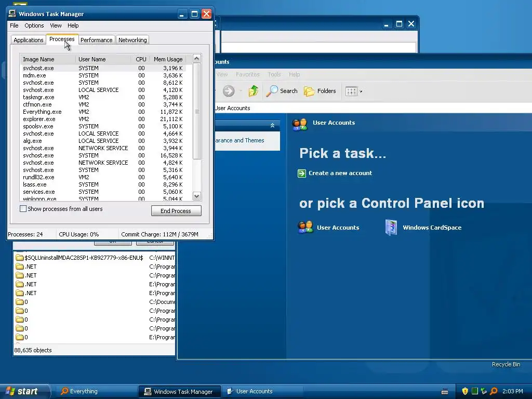Click User Accounts icon under Control Panel icons
Image resolution: width=532 pixels, height=399 pixels.
(x=305, y=228)
